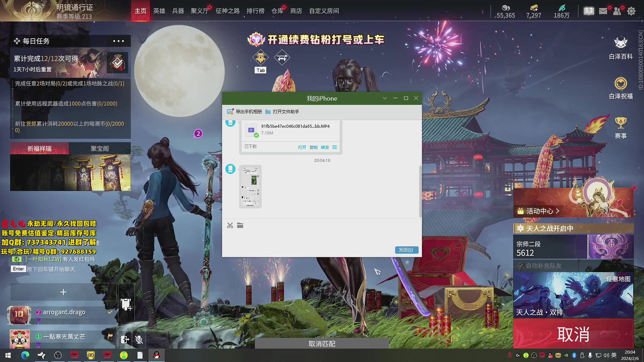Viewport: 644px width, 362px height.
Task: Open 排行榜 tab
Action: [x=256, y=11]
